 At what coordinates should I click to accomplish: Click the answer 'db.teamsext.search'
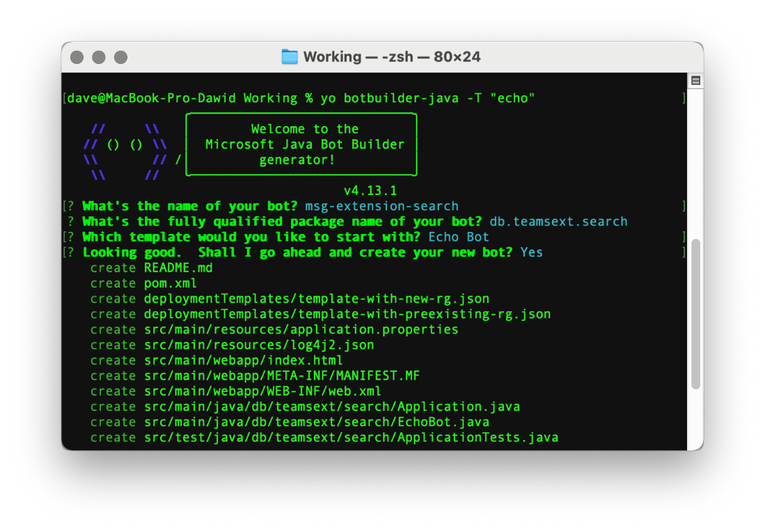[x=558, y=221]
